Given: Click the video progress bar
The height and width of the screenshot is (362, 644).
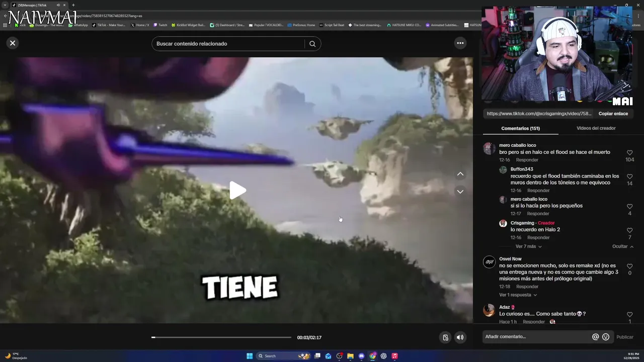Looking at the screenshot, I should pyautogui.click(x=221, y=337).
